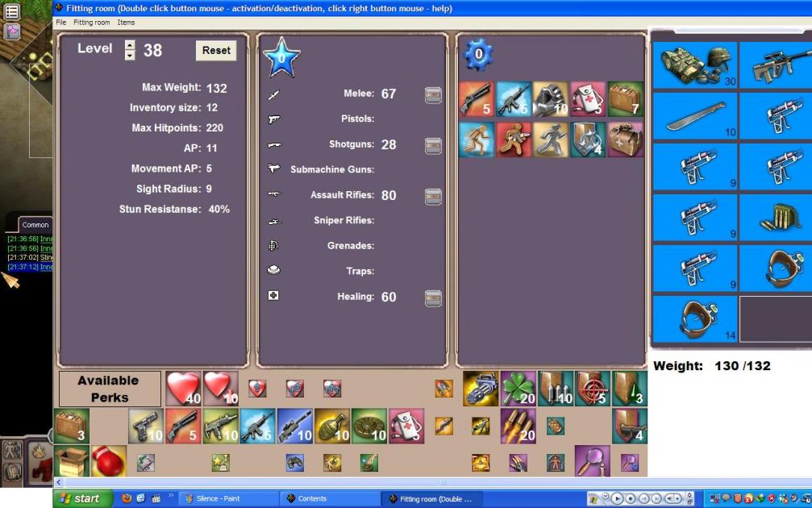Click the blue gear points icon

click(x=479, y=56)
